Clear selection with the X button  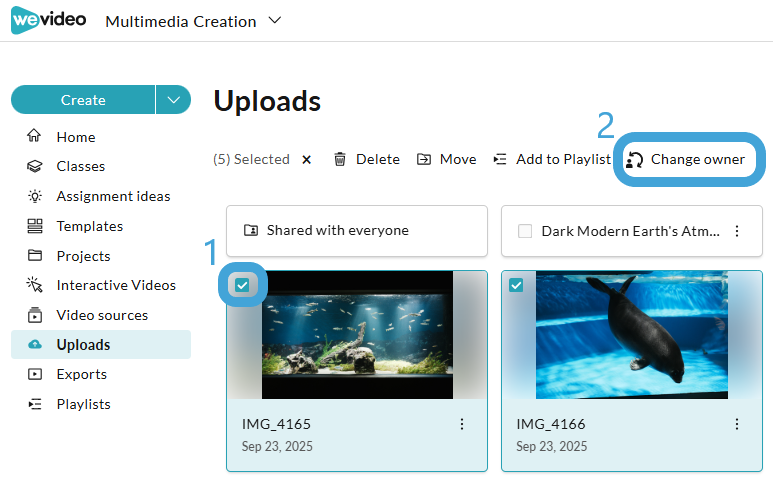(x=307, y=160)
